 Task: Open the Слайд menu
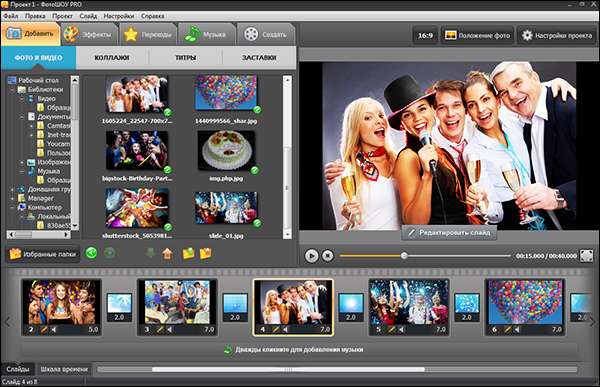pyautogui.click(x=88, y=16)
